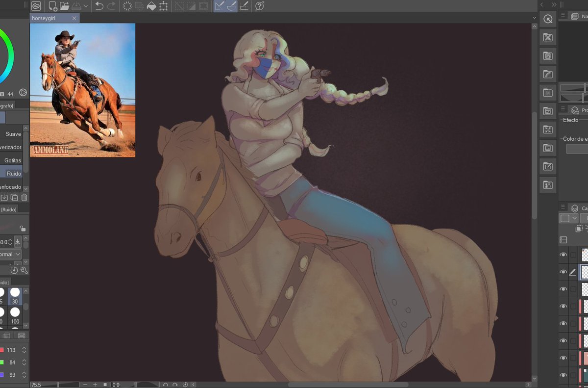Viewport: 588px width, 388px height.
Task: Toggle Snap to Special Ruler
Action: (232, 6)
